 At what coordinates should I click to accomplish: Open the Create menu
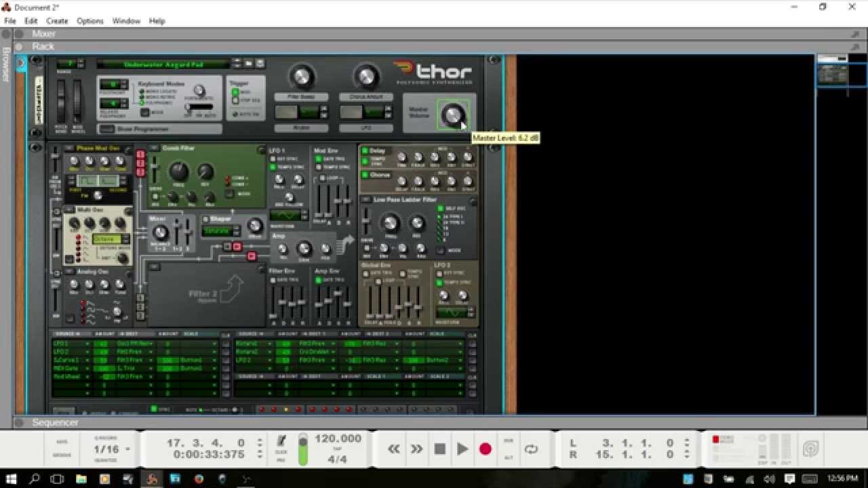57,21
